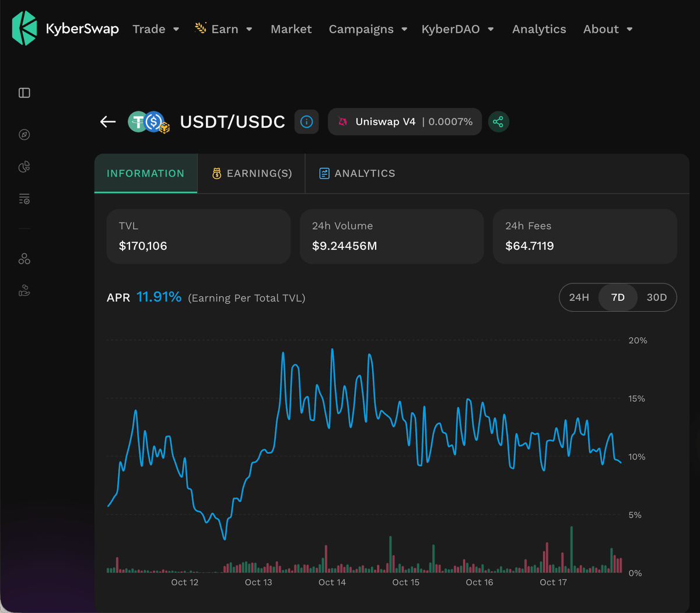Open the checklist orders icon in sidebar
Image resolution: width=700 pixels, height=613 pixels.
(24, 199)
